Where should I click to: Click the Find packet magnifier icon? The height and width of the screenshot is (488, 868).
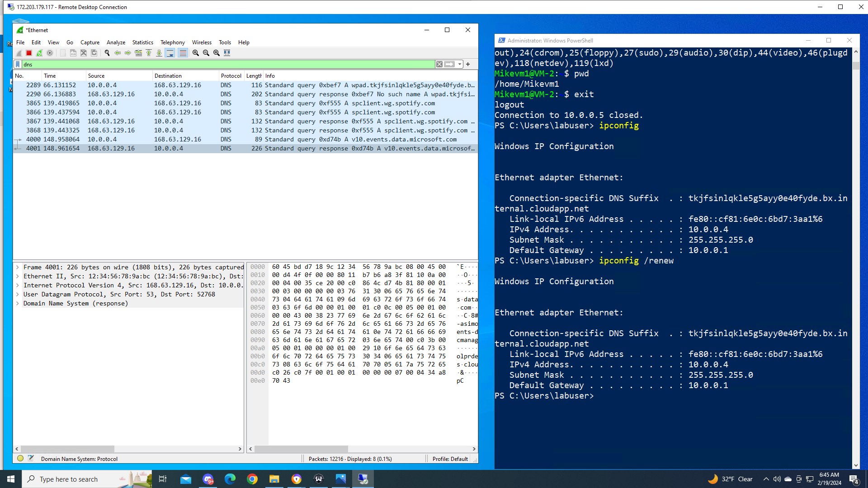pos(107,53)
